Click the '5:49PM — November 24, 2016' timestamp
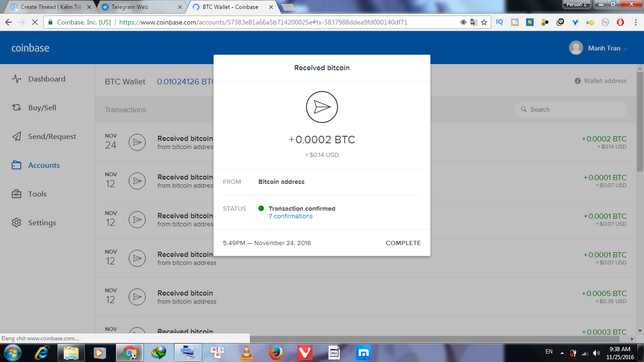 pyautogui.click(x=267, y=243)
